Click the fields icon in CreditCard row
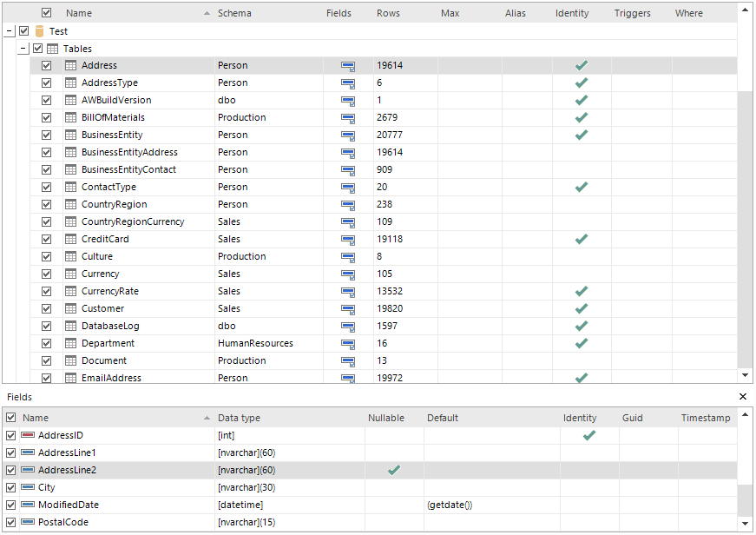756x535 pixels. pyautogui.click(x=348, y=240)
